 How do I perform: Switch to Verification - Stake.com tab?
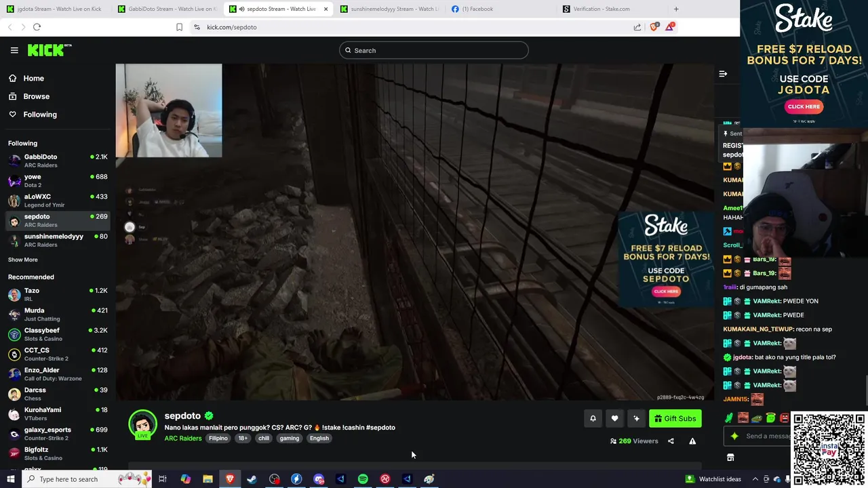point(612,9)
